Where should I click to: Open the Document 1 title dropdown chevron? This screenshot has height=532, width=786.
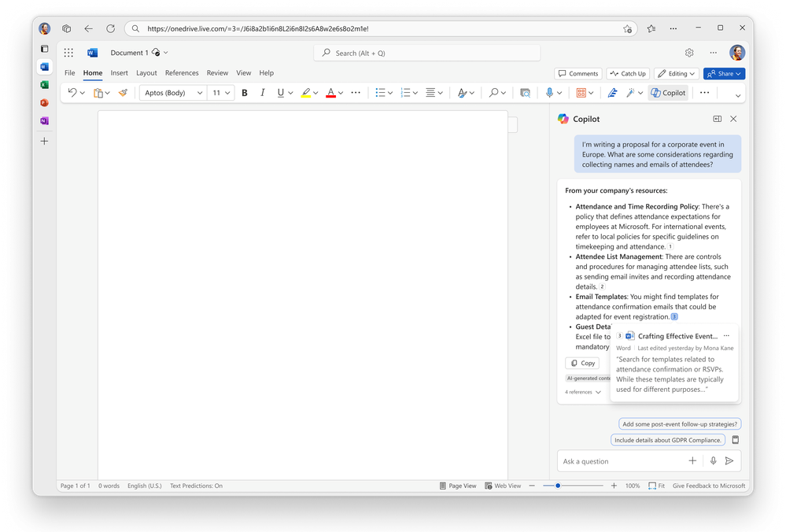point(166,53)
